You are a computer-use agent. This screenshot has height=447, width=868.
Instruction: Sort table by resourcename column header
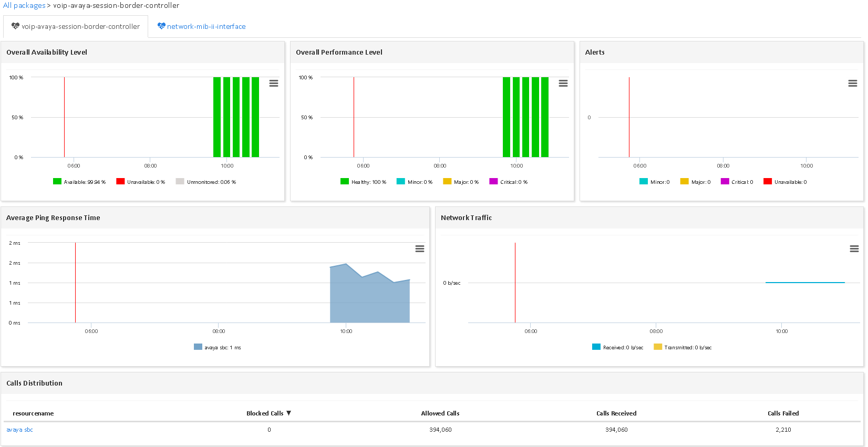33,413
